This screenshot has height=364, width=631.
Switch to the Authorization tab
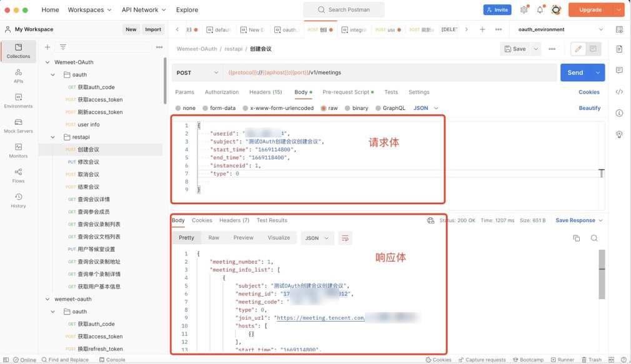(x=222, y=92)
